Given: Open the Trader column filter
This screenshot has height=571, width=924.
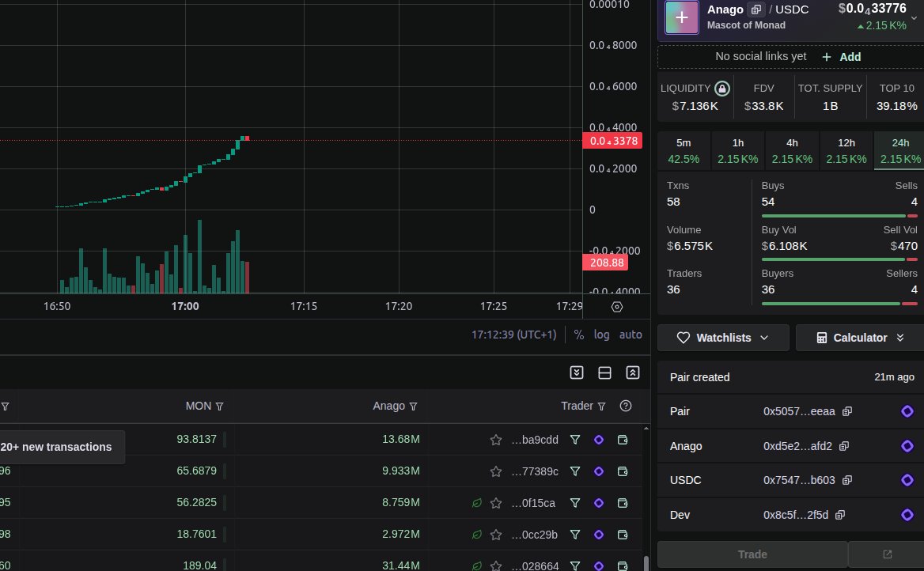Looking at the screenshot, I should click(x=602, y=406).
